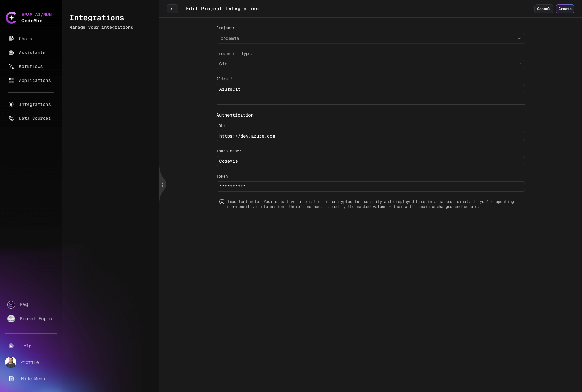Select the Data Sources icon
The height and width of the screenshot is (392, 582).
(11, 118)
